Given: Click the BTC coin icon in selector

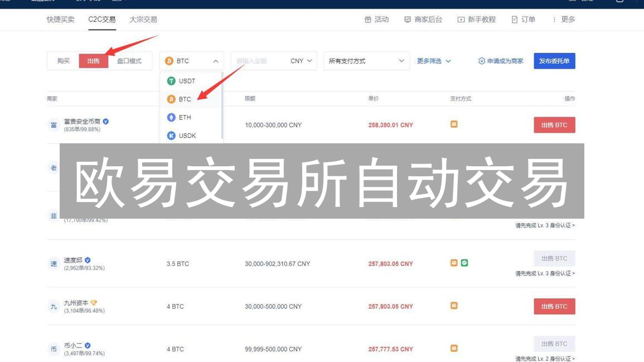Looking at the screenshot, I should (x=169, y=61).
